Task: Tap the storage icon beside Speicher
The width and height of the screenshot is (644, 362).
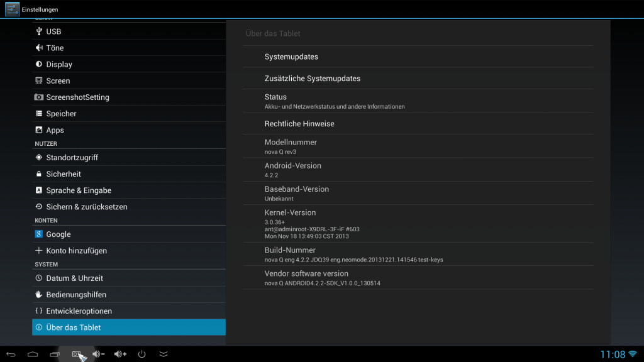Action: pyautogui.click(x=39, y=113)
